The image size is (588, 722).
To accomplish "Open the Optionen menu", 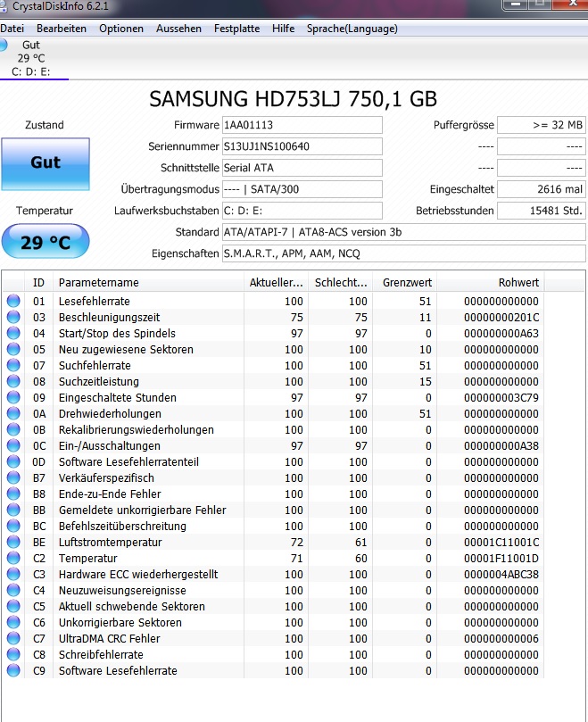I will pyautogui.click(x=121, y=29).
